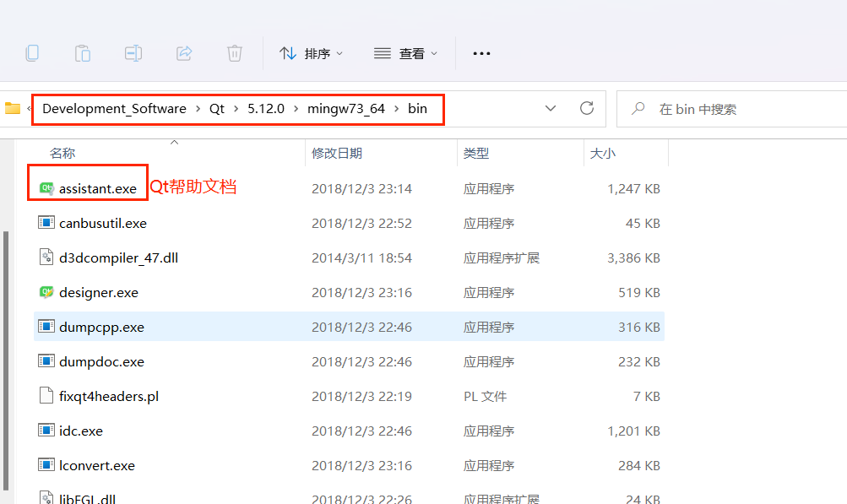Viewport: 847px width, 504px height.
Task: Select file name assistant.exe
Action: pos(98,188)
